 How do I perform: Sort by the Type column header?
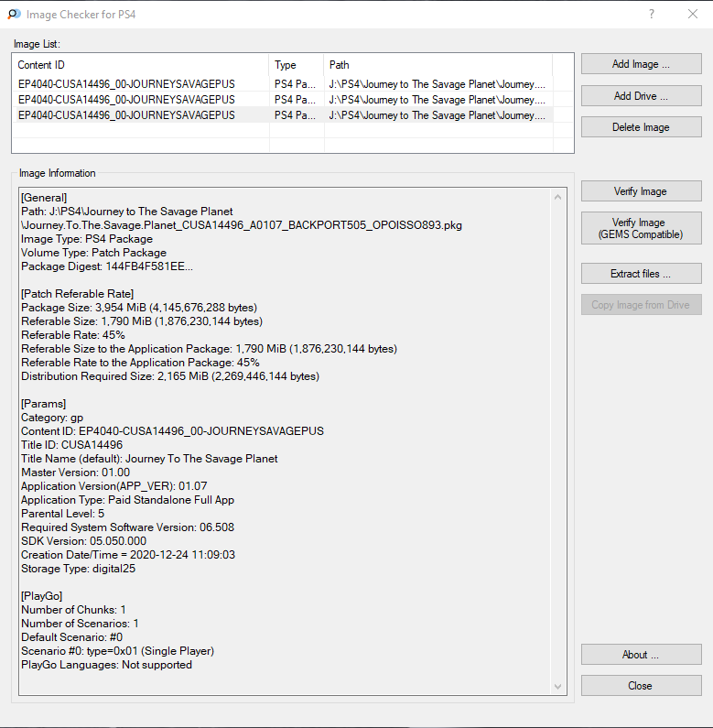click(x=297, y=65)
